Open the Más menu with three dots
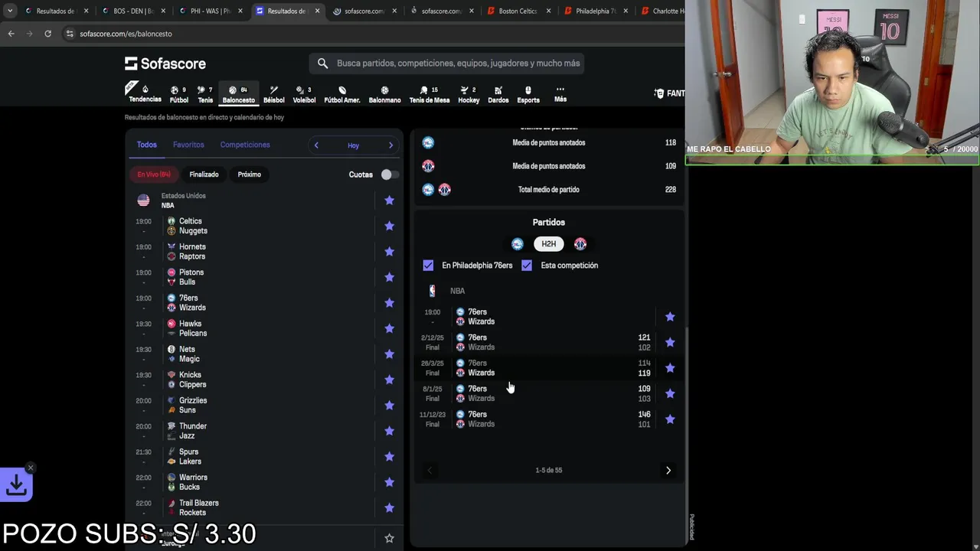The height and width of the screenshot is (551, 980). (x=560, y=93)
